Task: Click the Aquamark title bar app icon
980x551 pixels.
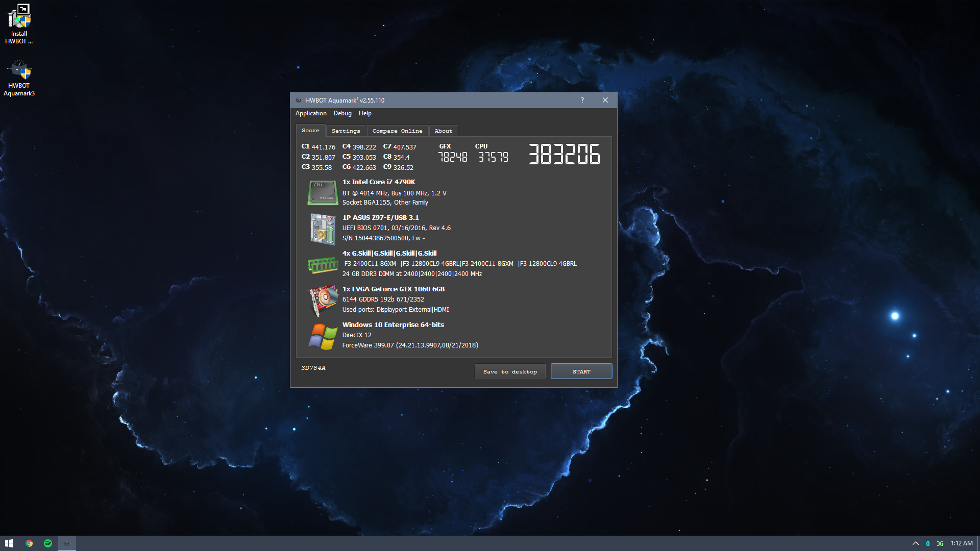Action: pyautogui.click(x=299, y=101)
